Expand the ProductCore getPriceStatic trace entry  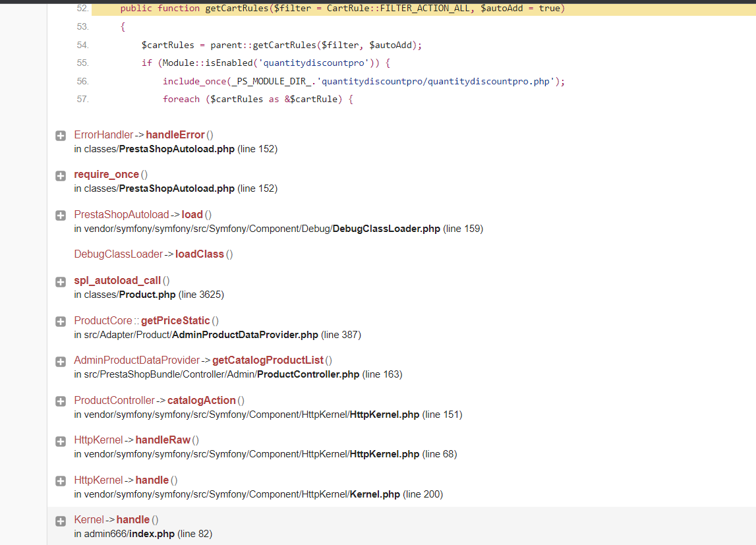[x=61, y=322]
